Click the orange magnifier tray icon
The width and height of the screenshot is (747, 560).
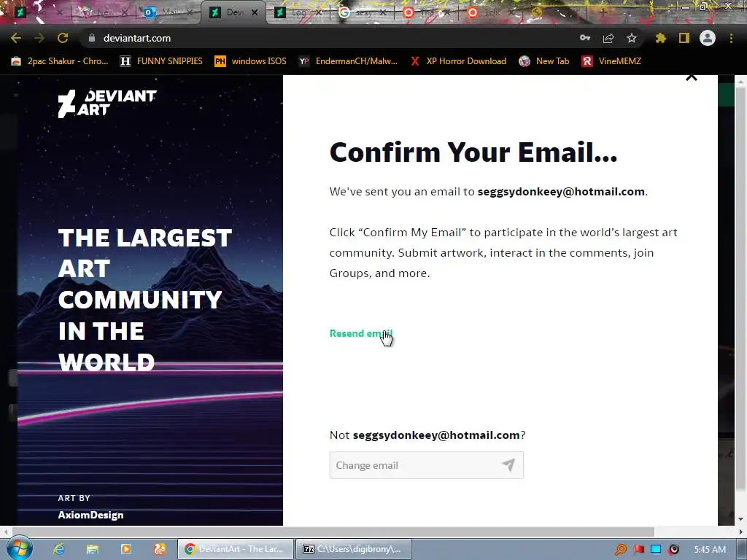[x=620, y=550]
